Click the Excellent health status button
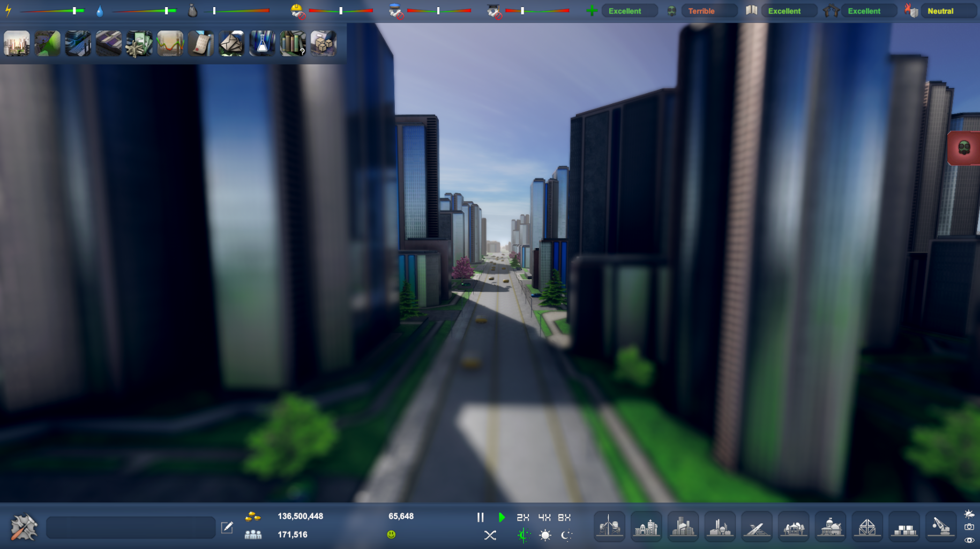Image resolution: width=980 pixels, height=549 pixels. click(630, 11)
